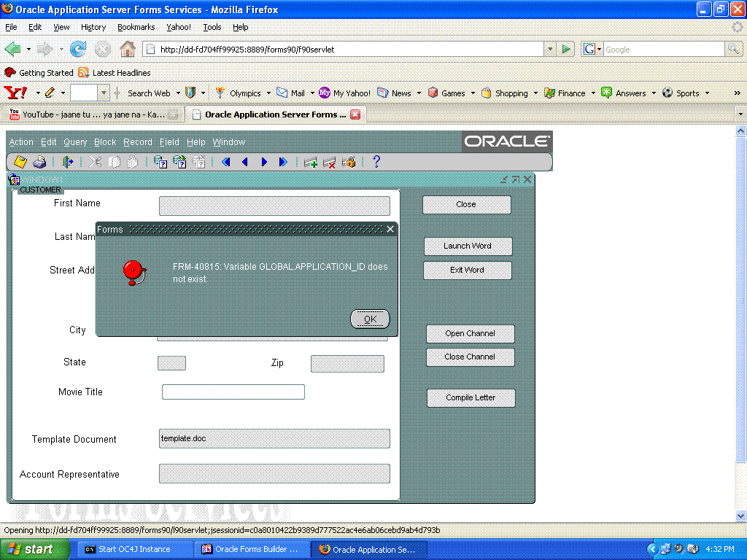Viewport: 747px width, 560px height.
Task: Click the Yahoo toolbar shield icon
Action: point(190,93)
